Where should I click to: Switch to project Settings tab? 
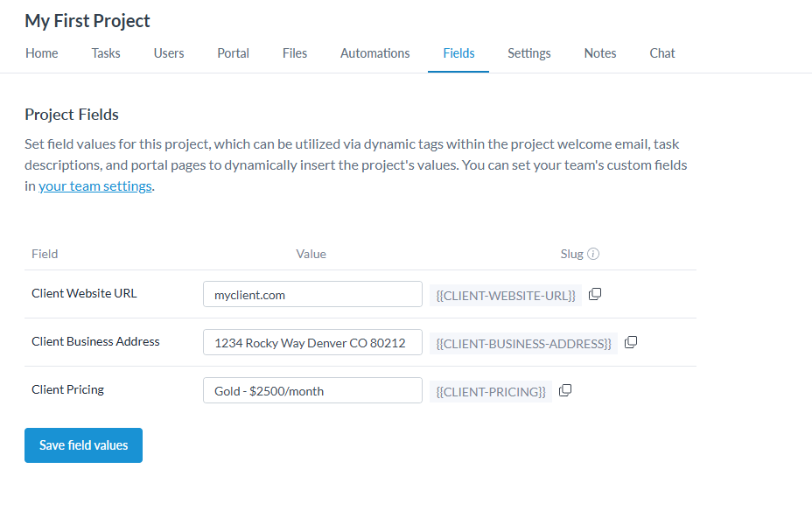529,53
